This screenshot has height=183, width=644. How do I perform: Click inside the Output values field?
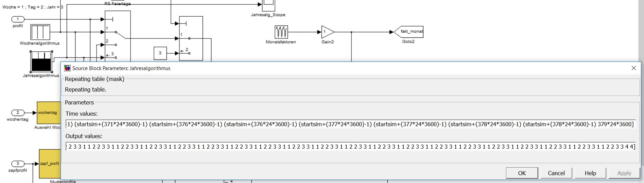[x=350, y=147]
